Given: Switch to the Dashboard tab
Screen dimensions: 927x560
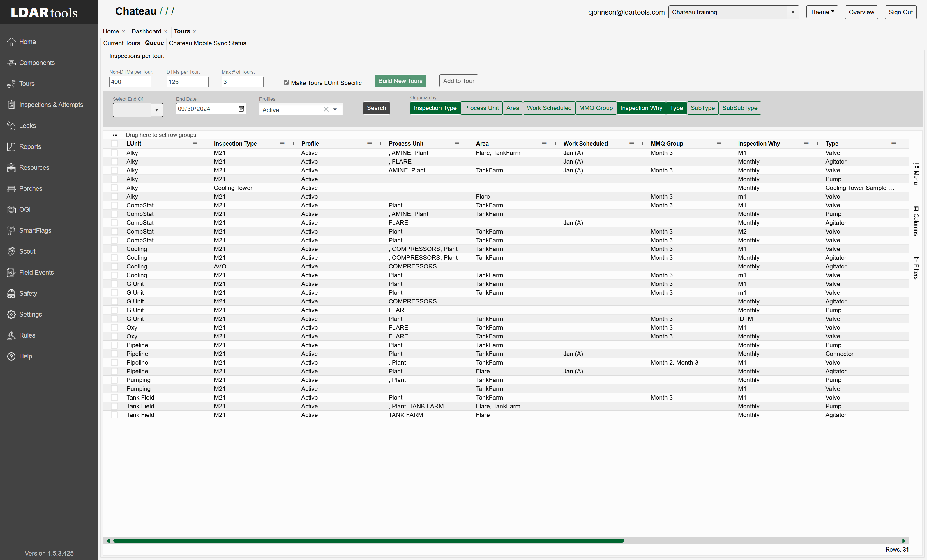Looking at the screenshot, I should point(146,31).
